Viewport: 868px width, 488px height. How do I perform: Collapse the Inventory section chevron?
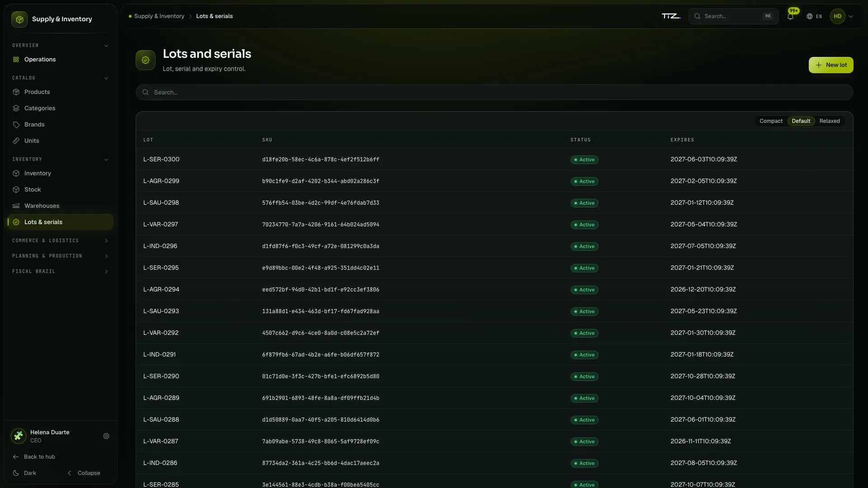(106, 160)
